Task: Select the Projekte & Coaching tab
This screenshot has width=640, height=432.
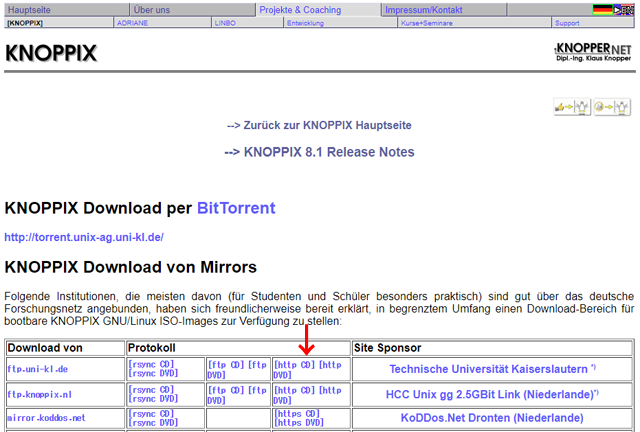Action: (x=300, y=10)
